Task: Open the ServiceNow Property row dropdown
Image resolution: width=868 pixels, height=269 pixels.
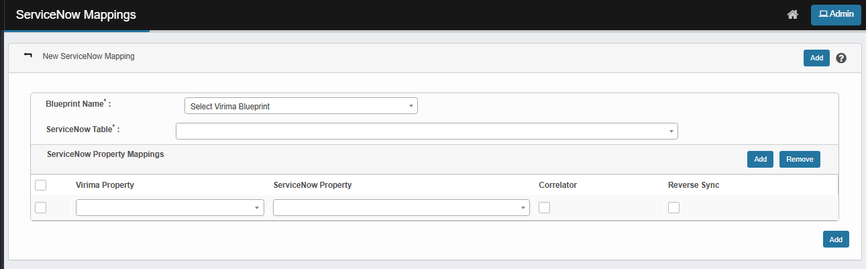Action: [x=401, y=208]
